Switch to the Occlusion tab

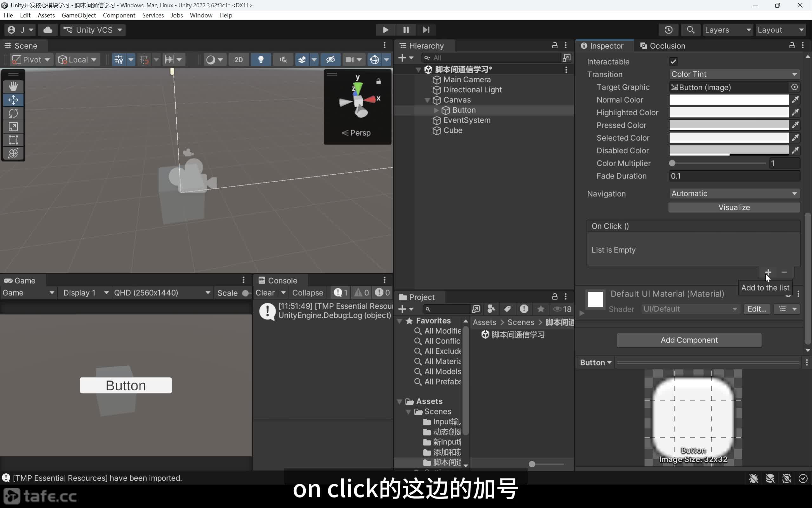[662, 46]
